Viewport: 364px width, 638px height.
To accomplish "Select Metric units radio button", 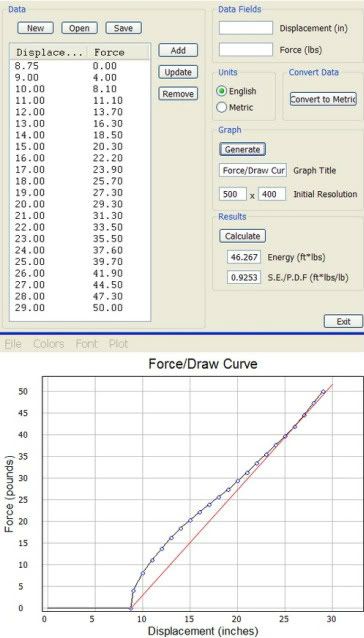I will (x=222, y=107).
